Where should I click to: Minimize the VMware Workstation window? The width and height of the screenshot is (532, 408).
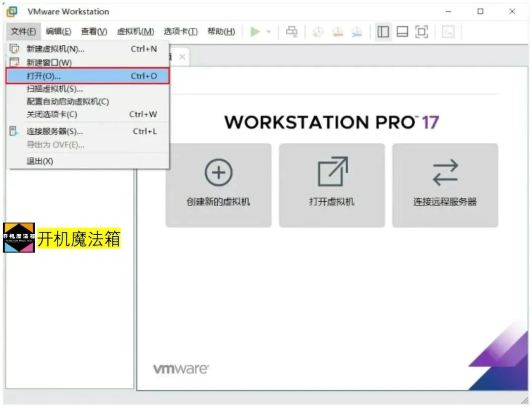(449, 11)
